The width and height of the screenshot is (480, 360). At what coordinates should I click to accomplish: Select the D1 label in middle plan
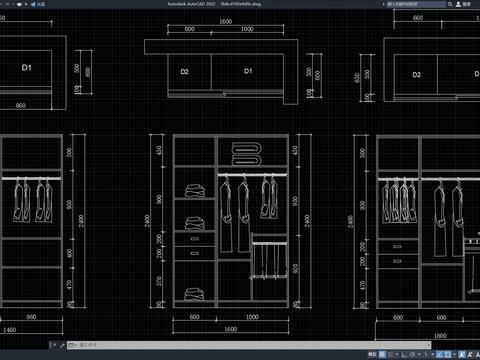click(248, 71)
